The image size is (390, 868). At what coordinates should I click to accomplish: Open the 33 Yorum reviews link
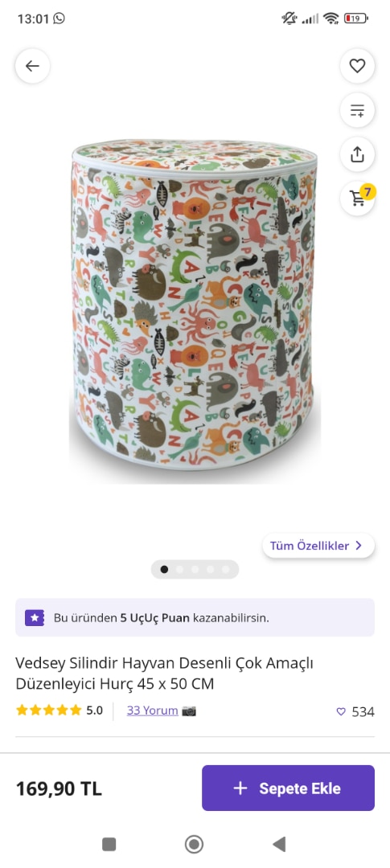pyautogui.click(x=152, y=710)
